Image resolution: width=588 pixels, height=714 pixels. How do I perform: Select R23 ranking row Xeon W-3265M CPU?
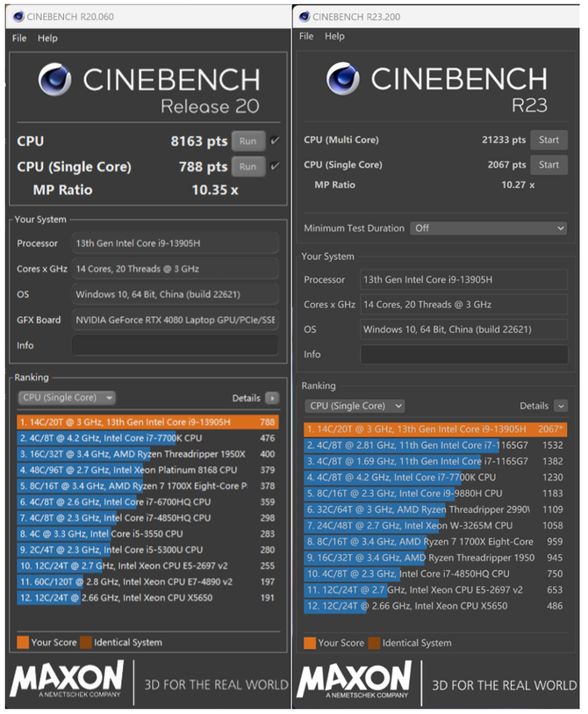pos(435,525)
